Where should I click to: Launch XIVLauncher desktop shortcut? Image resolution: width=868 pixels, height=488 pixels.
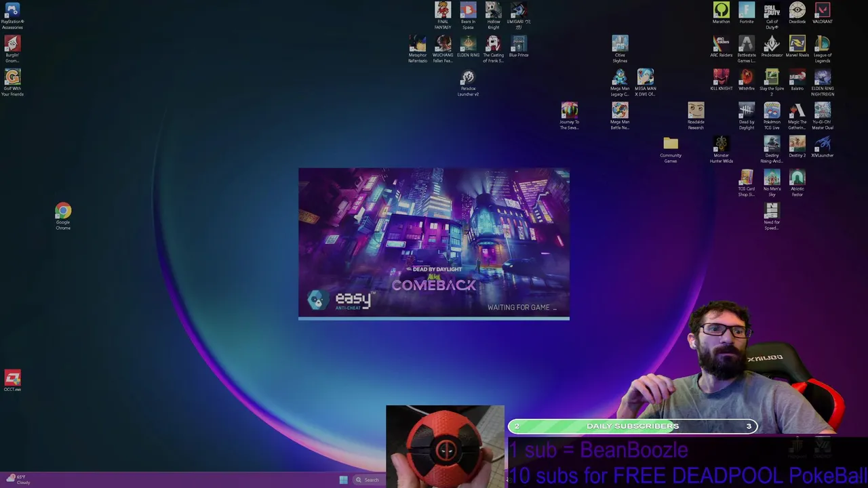[x=823, y=147]
